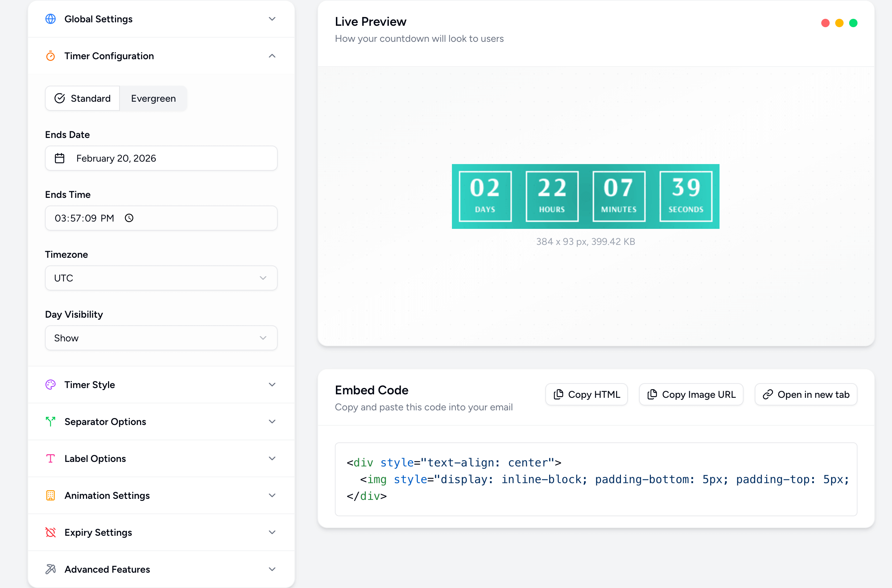Click the Copy HTML button

[x=586, y=394]
